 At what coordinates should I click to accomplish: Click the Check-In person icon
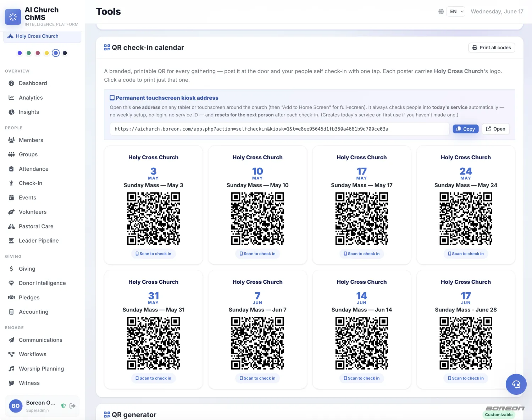point(11,183)
